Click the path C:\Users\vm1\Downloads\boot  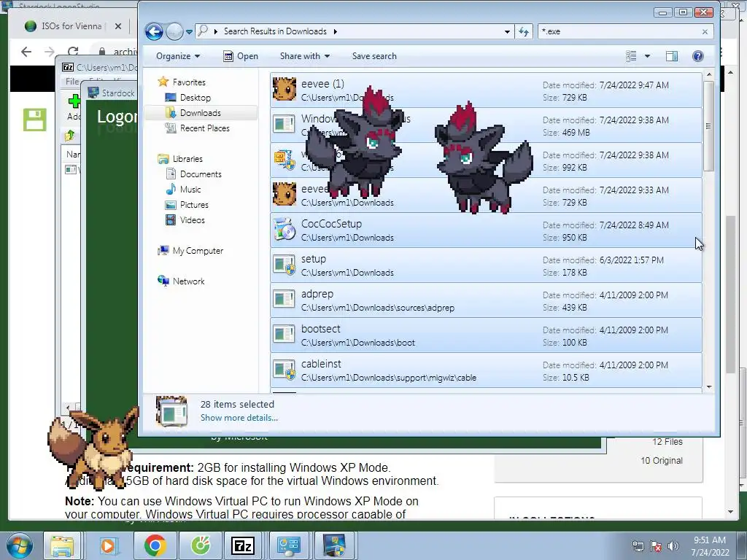point(357,343)
